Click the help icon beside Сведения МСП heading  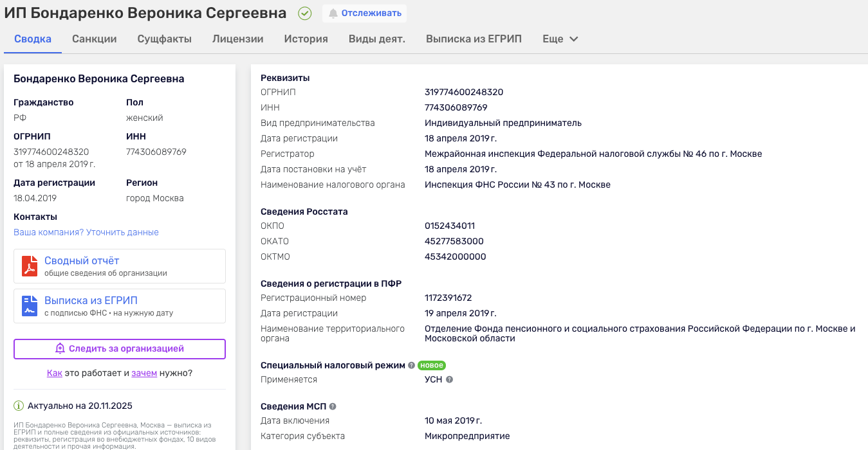332,406
